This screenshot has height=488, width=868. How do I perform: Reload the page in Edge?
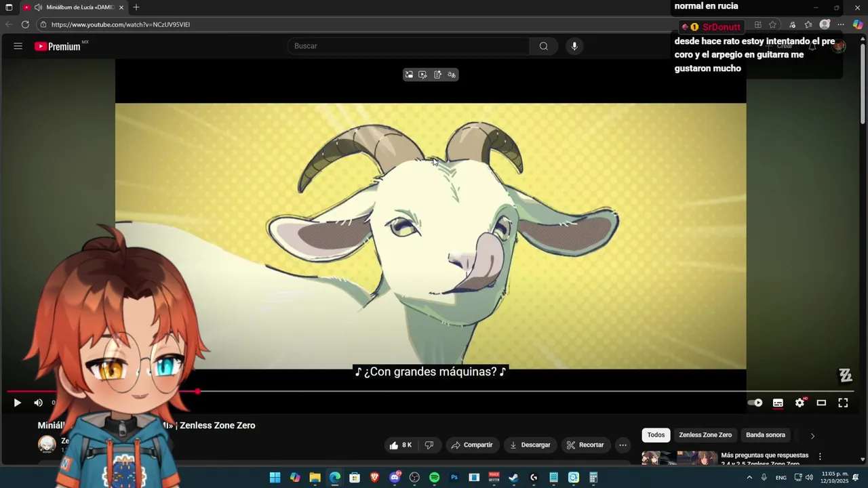point(25,24)
